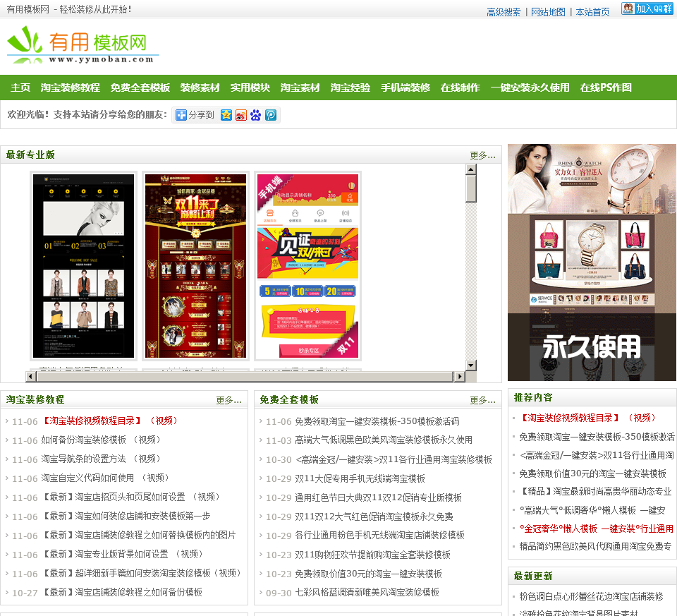677x616 pixels.
Task: Open 在线制作 navigation item
Action: click(x=461, y=87)
